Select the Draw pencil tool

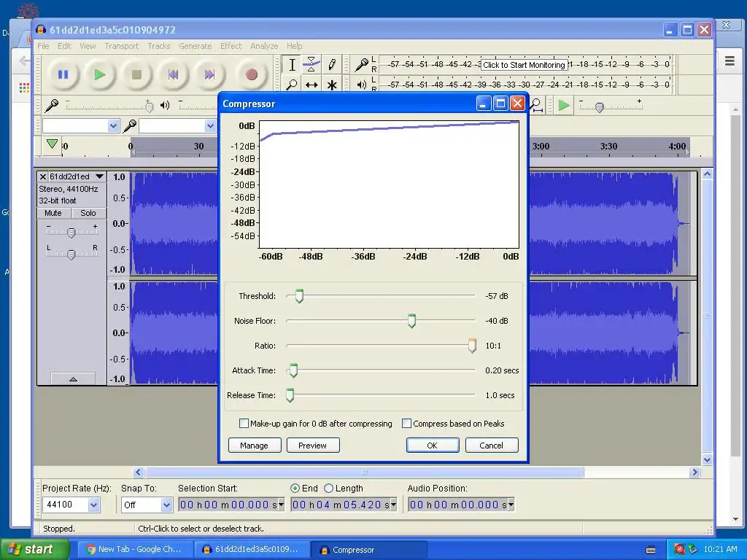[x=332, y=65]
